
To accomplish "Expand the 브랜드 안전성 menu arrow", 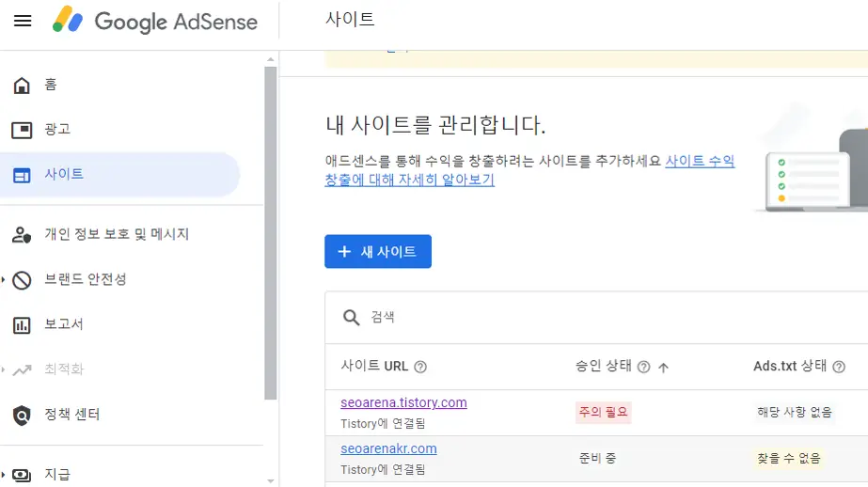I will 4,280.
